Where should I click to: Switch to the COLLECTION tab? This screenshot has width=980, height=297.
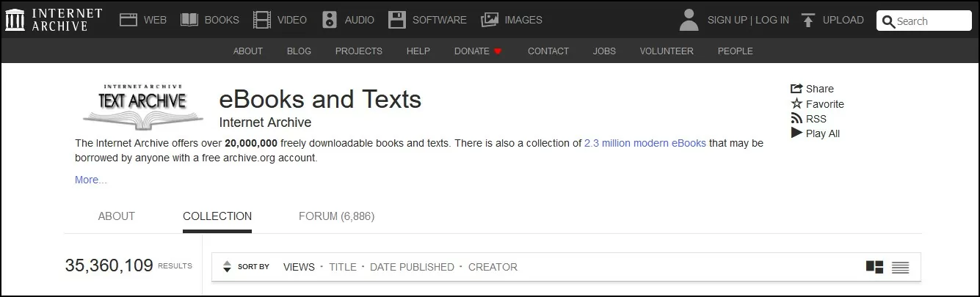point(217,216)
